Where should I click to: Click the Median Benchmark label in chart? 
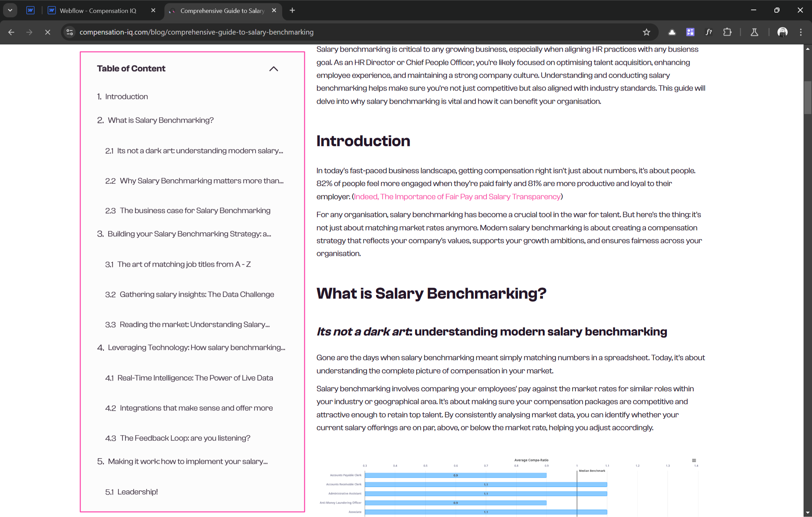pyautogui.click(x=592, y=471)
